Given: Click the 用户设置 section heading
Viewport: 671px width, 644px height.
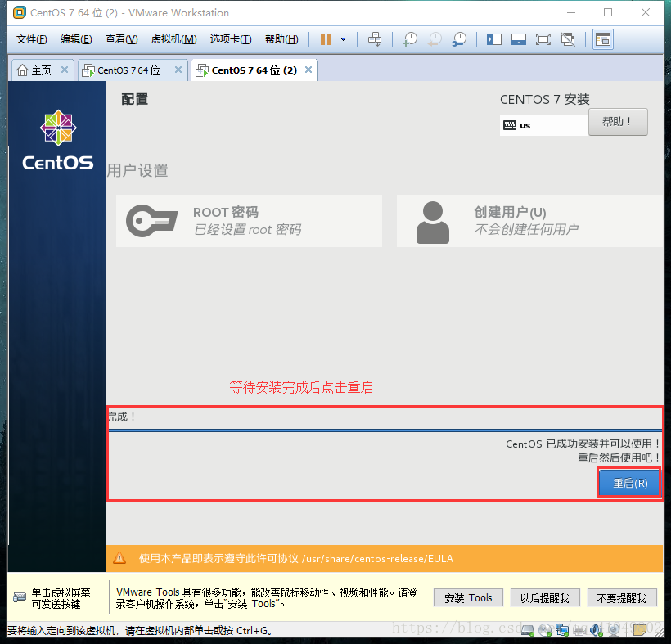Looking at the screenshot, I should click(x=137, y=170).
